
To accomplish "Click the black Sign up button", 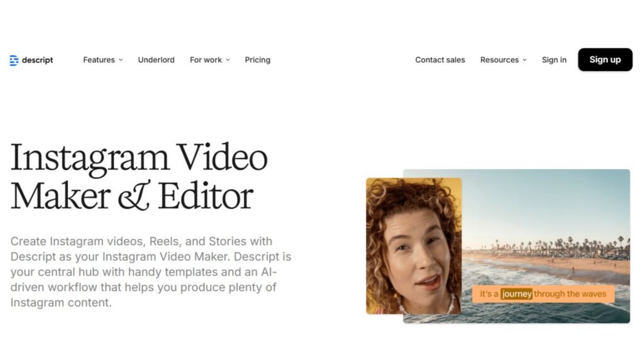I will coord(605,60).
